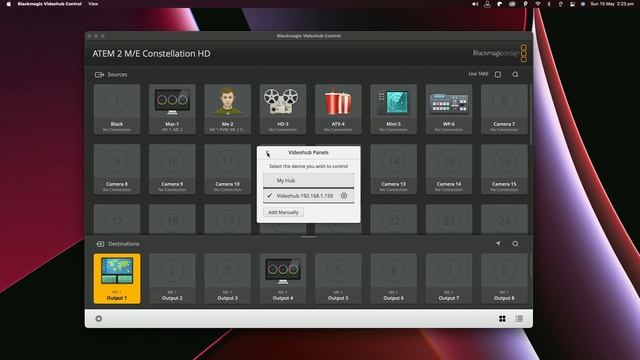Switch to grid view layout
The image size is (640, 360).
[502, 319]
